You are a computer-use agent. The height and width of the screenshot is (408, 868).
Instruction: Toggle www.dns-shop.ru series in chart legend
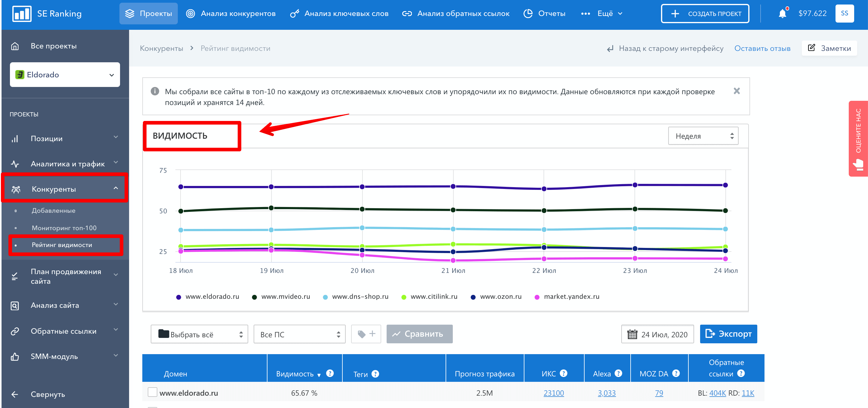pos(356,296)
